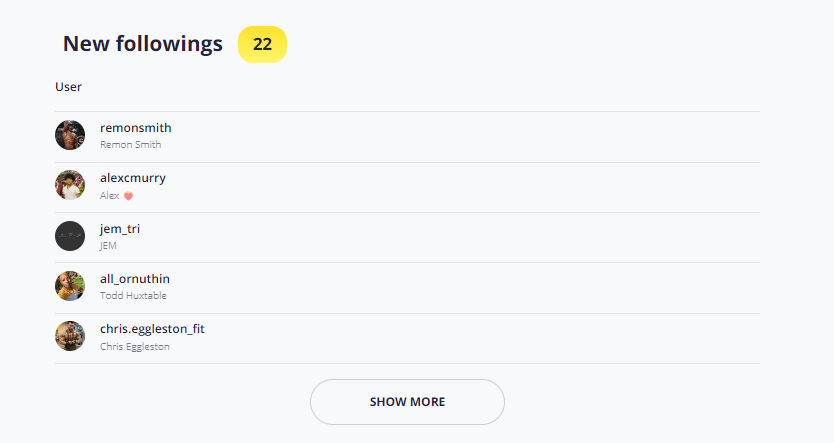Screen dimensions: 834x443
Task: Click the remonsmith username
Action: click(x=136, y=128)
